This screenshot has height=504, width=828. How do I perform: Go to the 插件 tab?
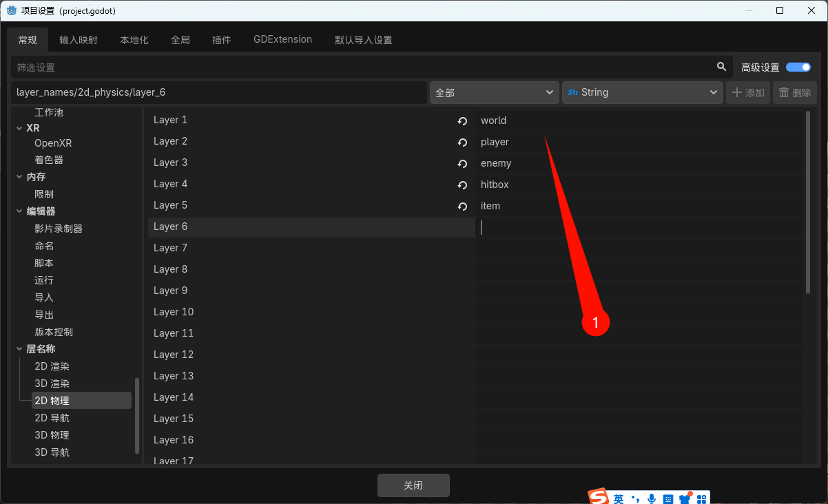pos(222,40)
